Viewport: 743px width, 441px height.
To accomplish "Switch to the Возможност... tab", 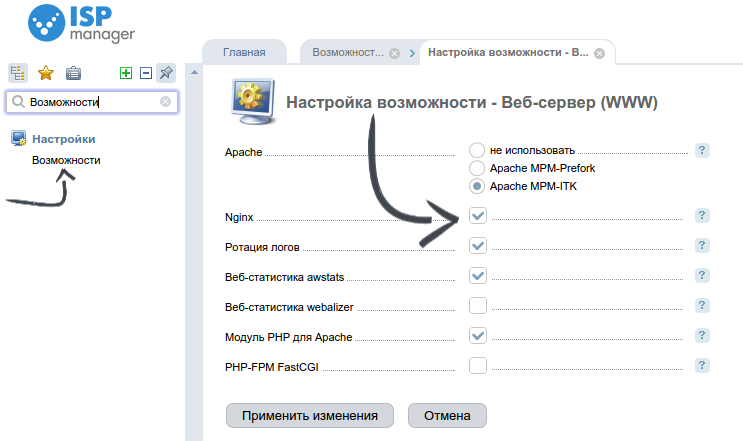I will (348, 52).
